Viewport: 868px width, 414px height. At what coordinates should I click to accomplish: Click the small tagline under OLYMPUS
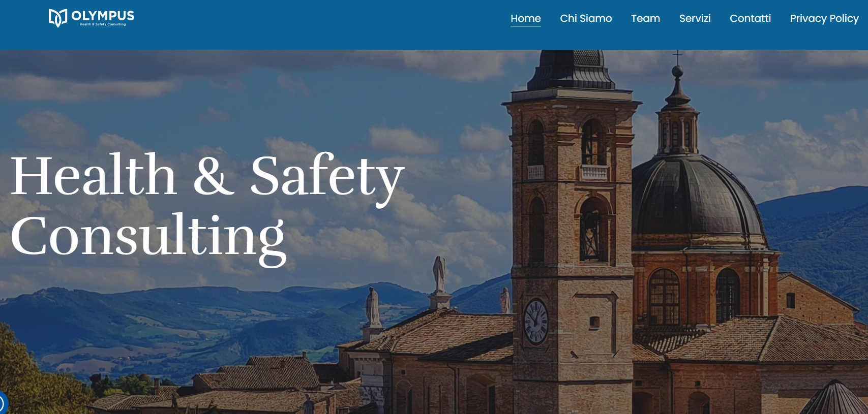[103, 24]
